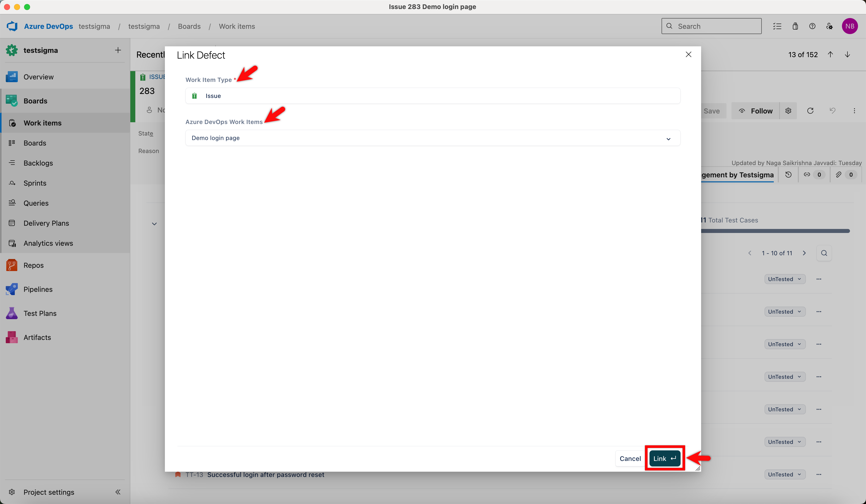Go to previous page of test cases

click(750, 253)
